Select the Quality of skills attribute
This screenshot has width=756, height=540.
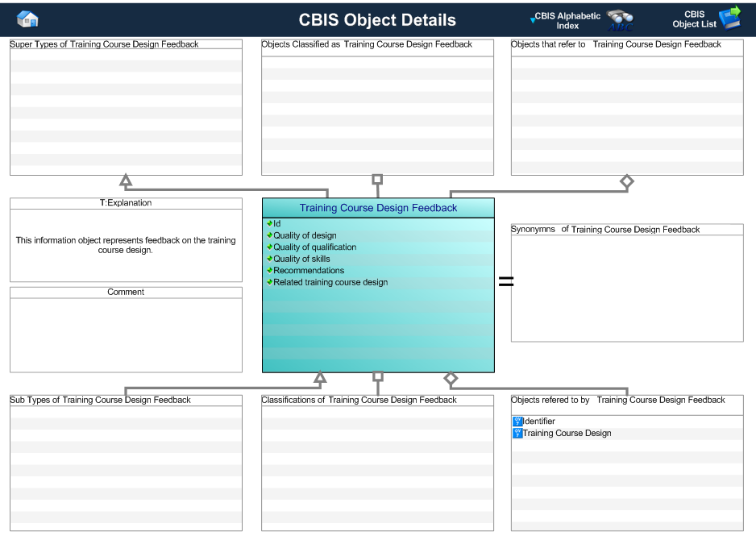point(301,259)
